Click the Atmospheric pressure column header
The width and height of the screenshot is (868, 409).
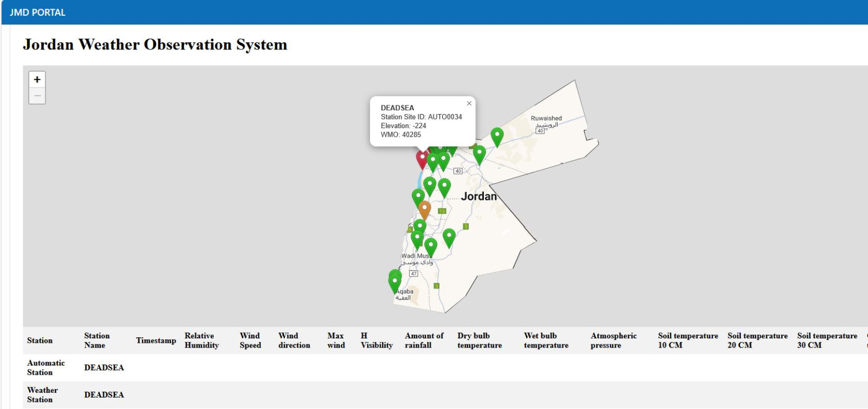pyautogui.click(x=614, y=341)
